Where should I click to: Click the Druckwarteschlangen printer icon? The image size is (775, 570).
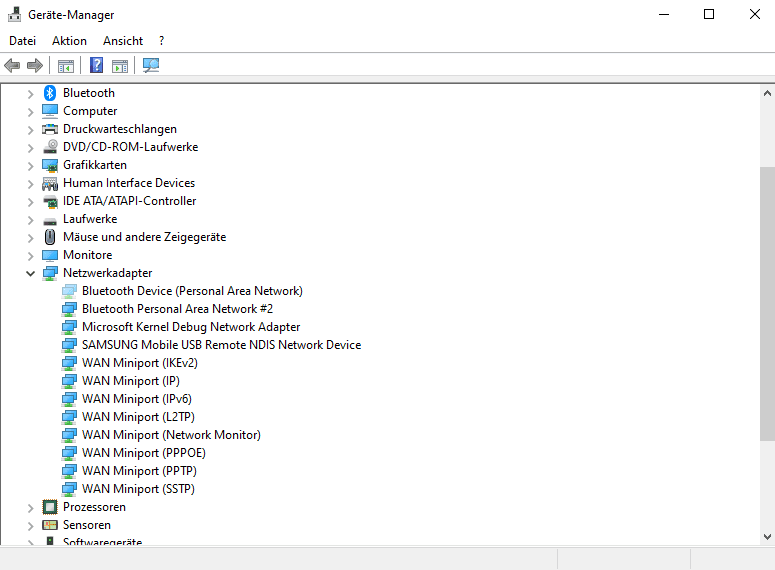(50, 129)
